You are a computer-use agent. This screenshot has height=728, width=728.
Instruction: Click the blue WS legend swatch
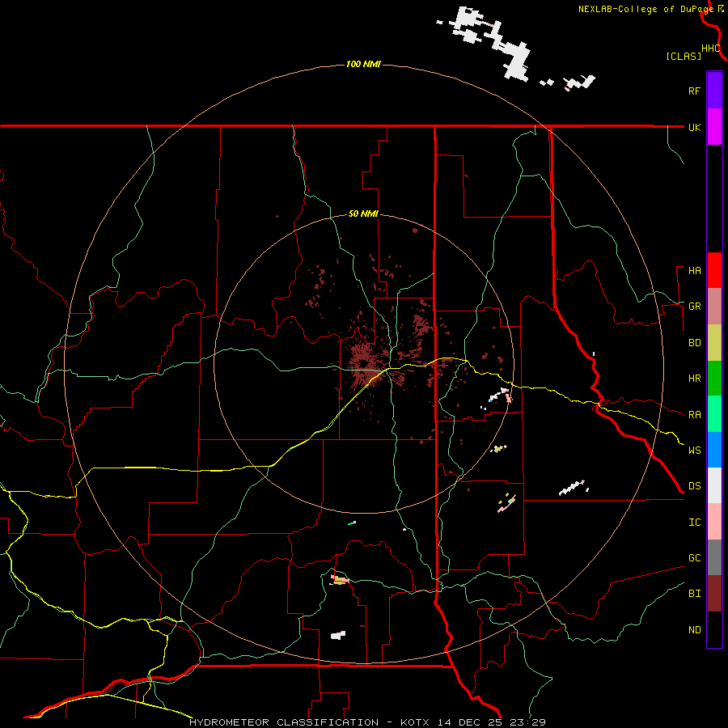714,450
